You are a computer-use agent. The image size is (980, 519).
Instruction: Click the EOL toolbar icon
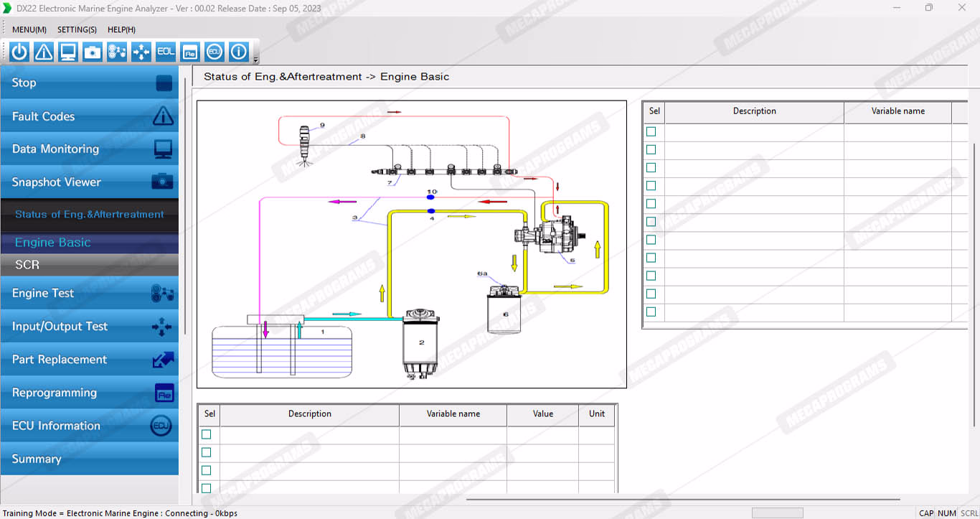166,52
